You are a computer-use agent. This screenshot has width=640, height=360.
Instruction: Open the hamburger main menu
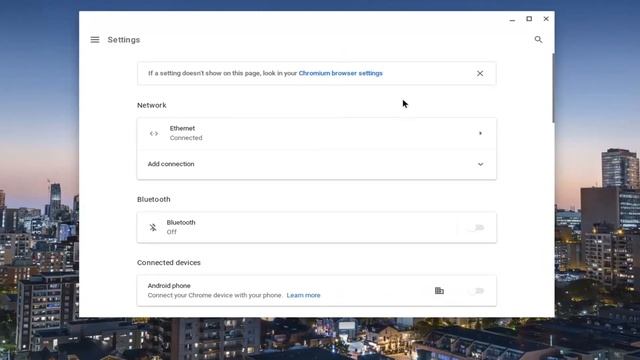95,40
